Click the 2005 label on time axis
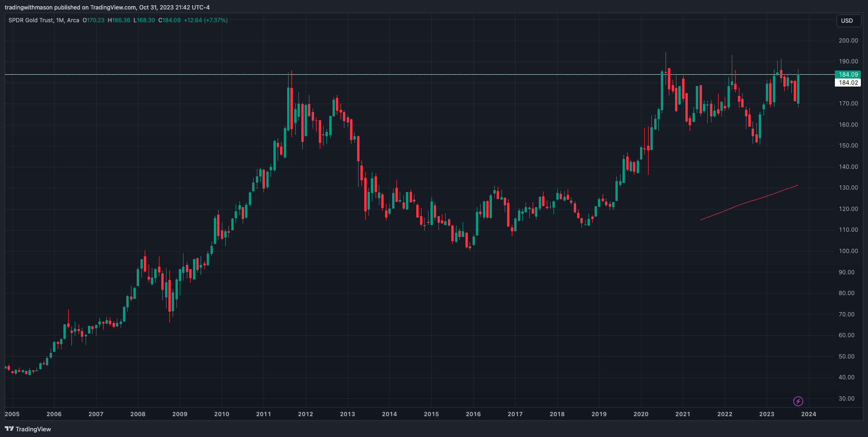868x437 pixels. [12, 414]
